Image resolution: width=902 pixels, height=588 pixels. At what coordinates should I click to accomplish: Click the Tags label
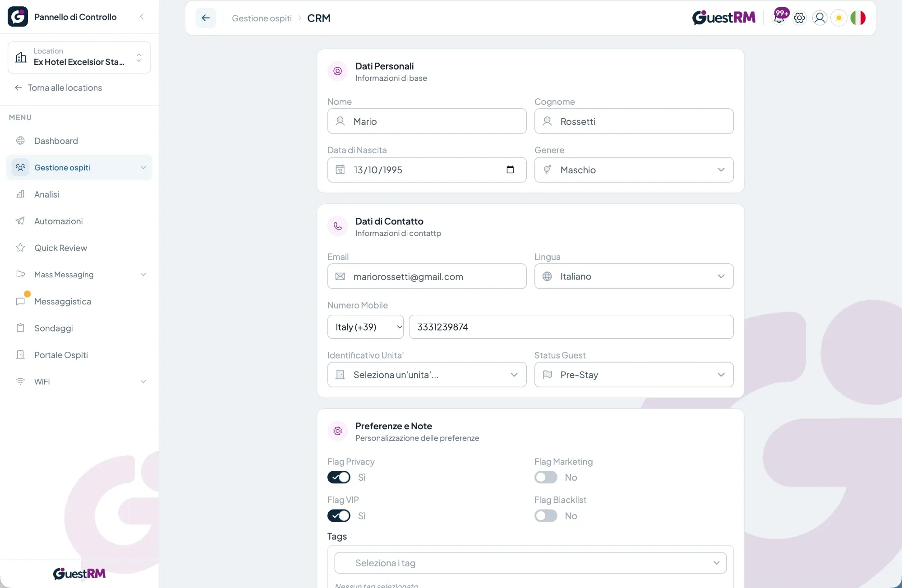click(x=337, y=536)
